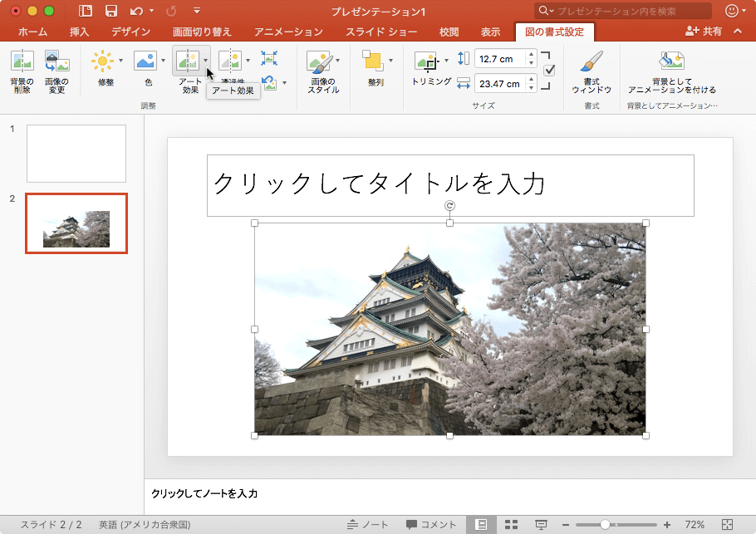Toggle the ノート (Notes) pane in status bar
The image size is (756, 534).
click(x=368, y=524)
